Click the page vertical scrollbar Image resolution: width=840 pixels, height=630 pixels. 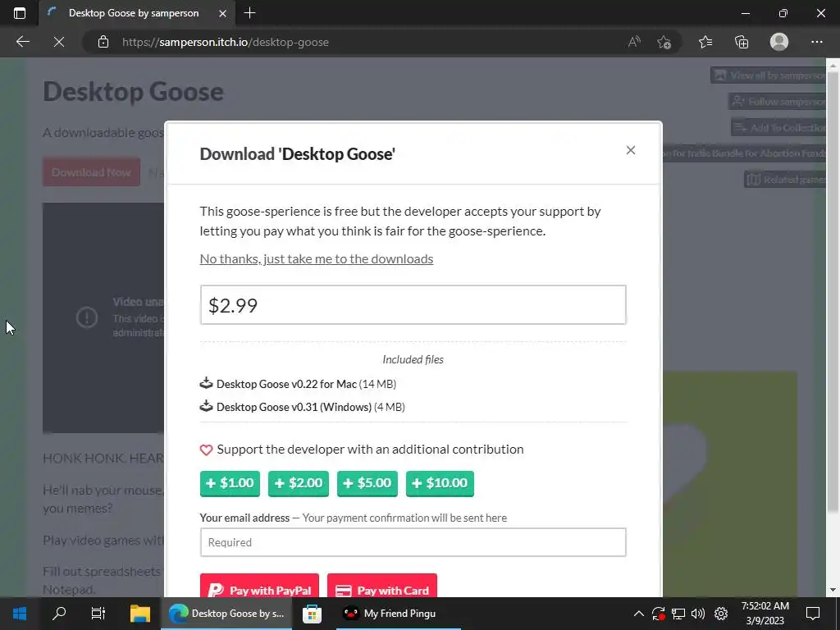[x=833, y=291]
